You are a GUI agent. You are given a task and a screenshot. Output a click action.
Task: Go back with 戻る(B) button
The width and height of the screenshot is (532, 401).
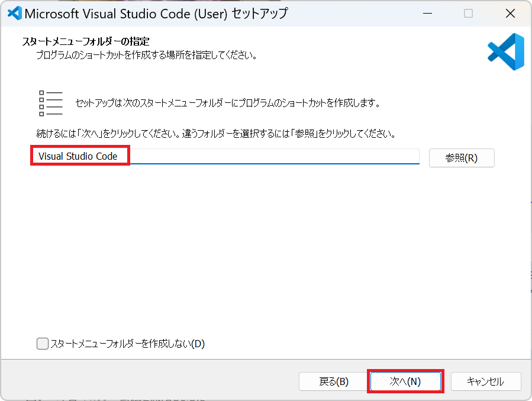(334, 381)
